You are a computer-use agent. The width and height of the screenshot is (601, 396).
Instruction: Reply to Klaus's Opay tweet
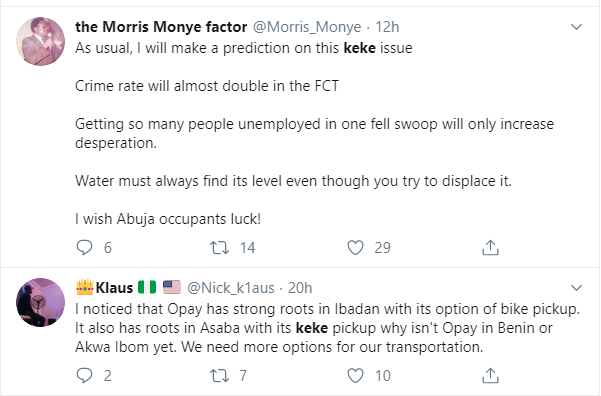point(84,376)
